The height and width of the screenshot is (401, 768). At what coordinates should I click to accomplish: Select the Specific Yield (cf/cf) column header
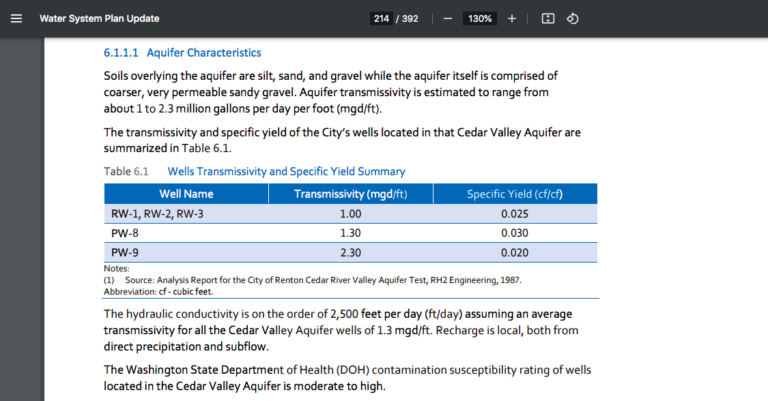point(514,193)
